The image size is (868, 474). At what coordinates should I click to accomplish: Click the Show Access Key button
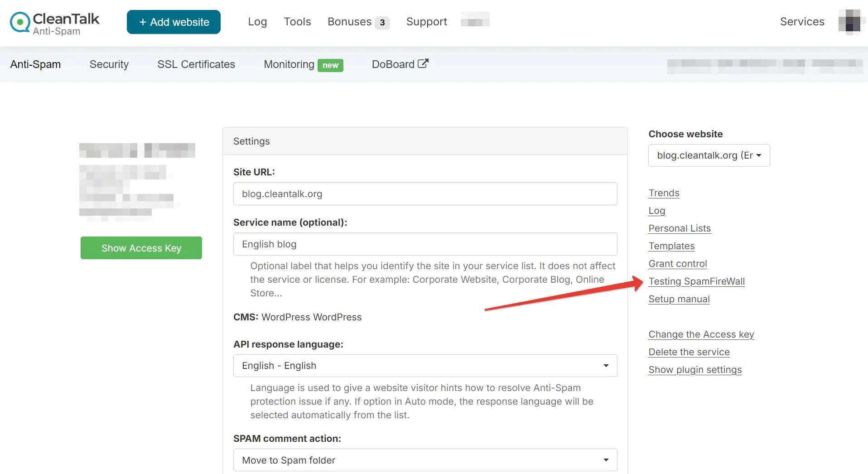(141, 248)
